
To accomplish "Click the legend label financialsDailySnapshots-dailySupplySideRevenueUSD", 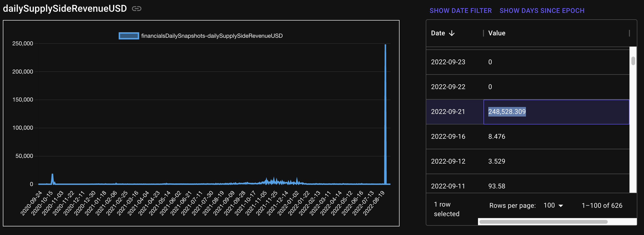I will (x=212, y=36).
